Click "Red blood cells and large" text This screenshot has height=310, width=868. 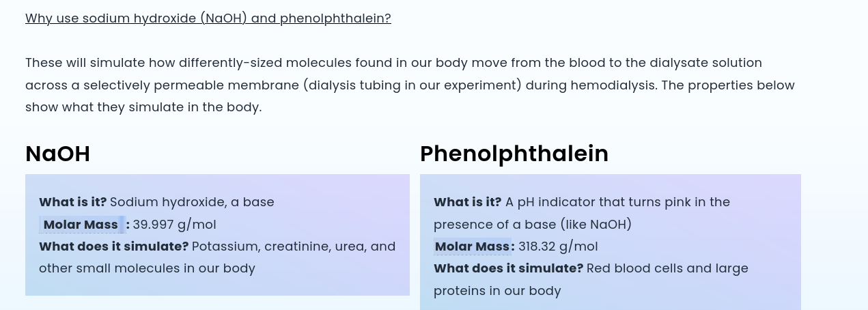pyautogui.click(x=667, y=268)
